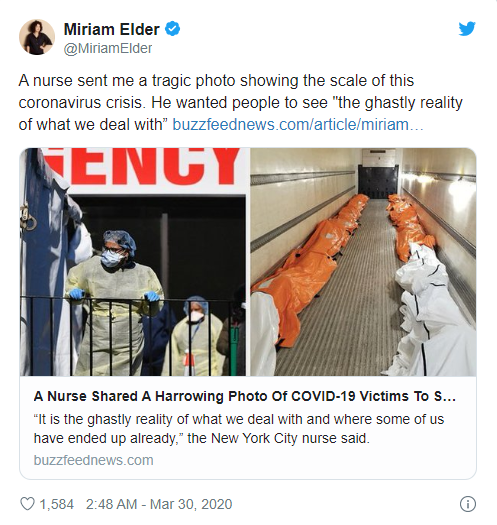Open the tweet info circle icon
Viewport: 497px width, 525px height.
click(468, 504)
